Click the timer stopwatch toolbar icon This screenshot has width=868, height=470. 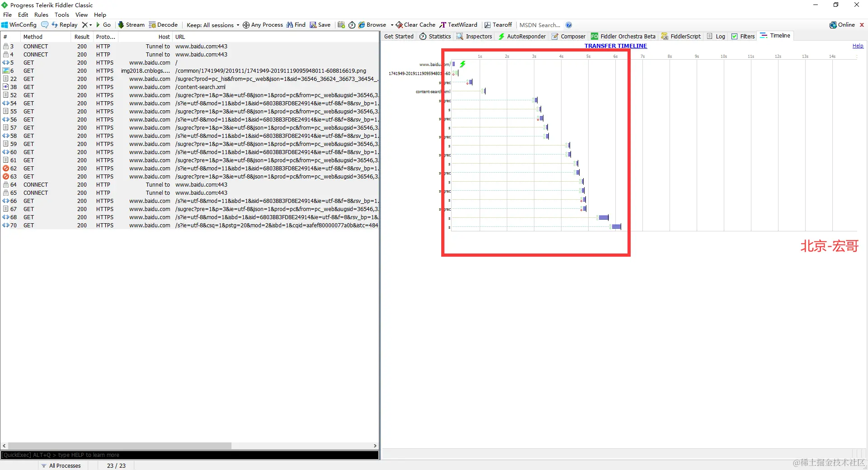(352, 25)
